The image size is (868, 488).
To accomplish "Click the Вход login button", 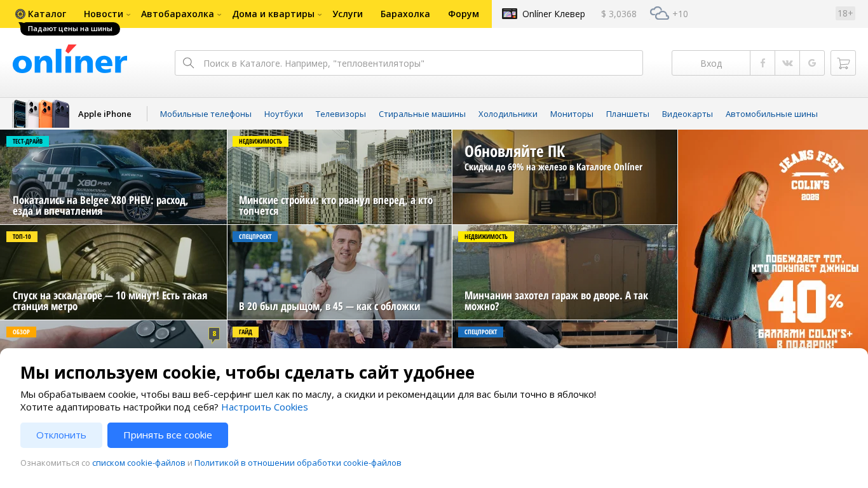I will [711, 63].
